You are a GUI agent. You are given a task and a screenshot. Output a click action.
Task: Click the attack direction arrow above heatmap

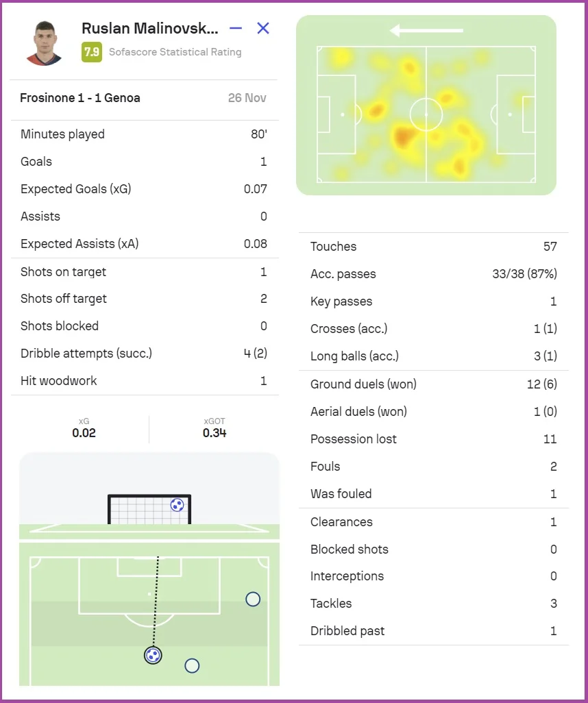pyautogui.click(x=426, y=30)
